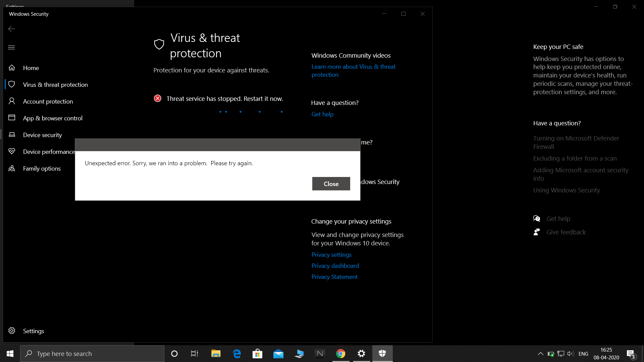This screenshot has height=362, width=644.
Task: Open the Windows Start menu
Action: (10, 354)
